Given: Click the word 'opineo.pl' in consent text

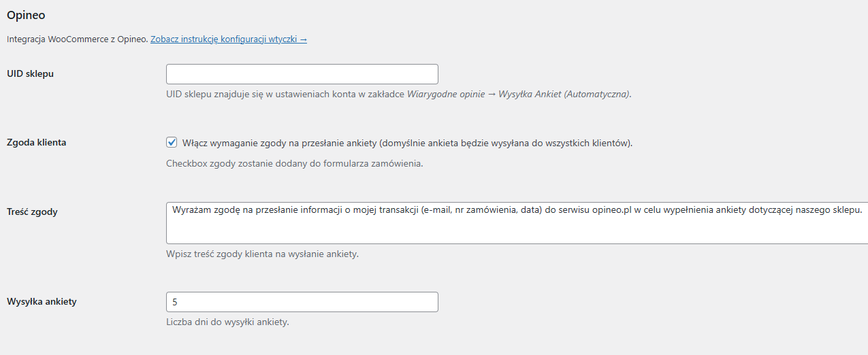Looking at the screenshot, I should coord(613,209).
